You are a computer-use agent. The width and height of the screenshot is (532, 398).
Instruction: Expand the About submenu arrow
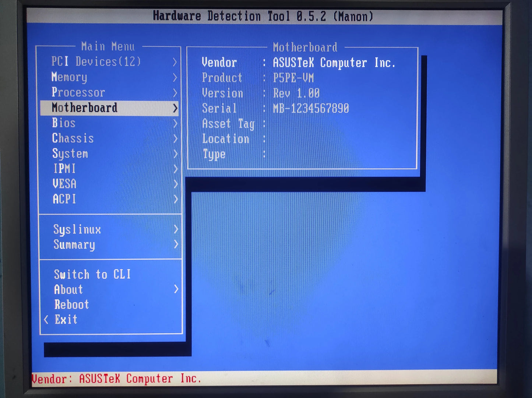[x=176, y=289]
